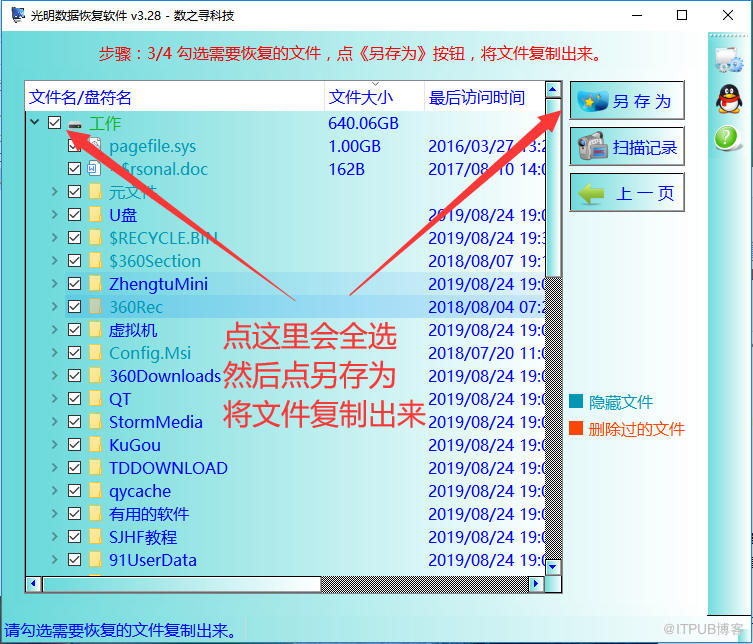The image size is (753, 644).
Task: Open the scan records (扫描记录) button
Action: [627, 146]
